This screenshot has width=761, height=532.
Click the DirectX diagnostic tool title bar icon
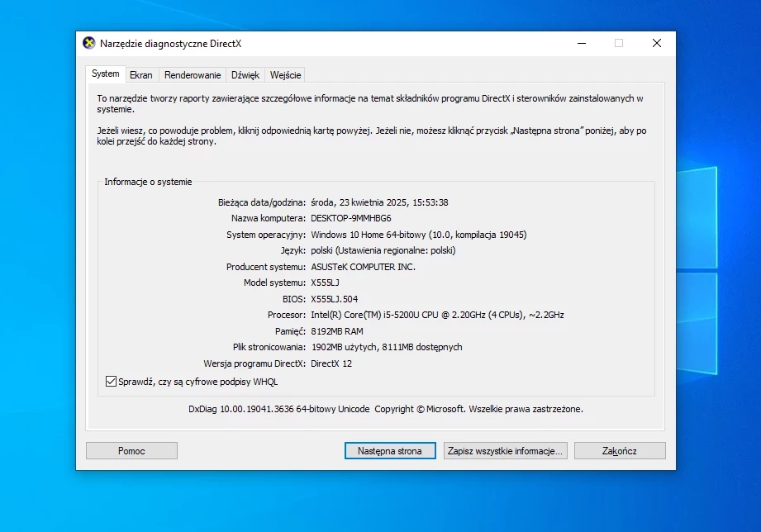(88, 43)
